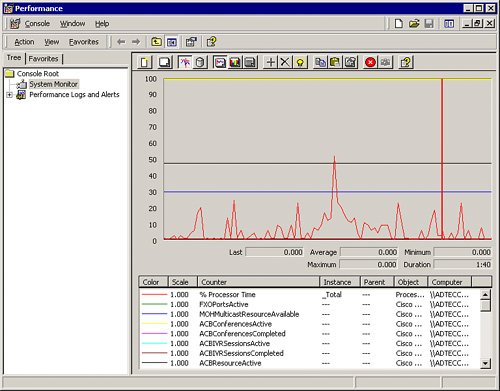Open the Action menu

(24, 42)
